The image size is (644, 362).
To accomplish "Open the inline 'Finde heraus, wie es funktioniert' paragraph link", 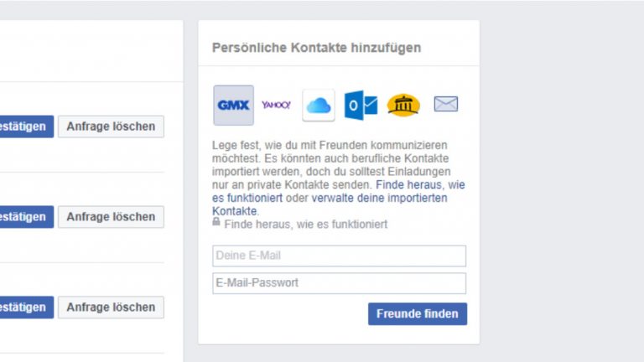I will coord(420,184).
